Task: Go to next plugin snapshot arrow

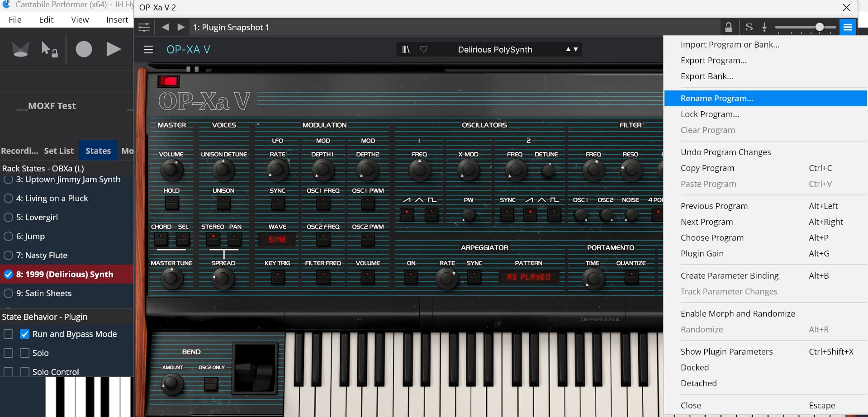Action: [x=181, y=27]
